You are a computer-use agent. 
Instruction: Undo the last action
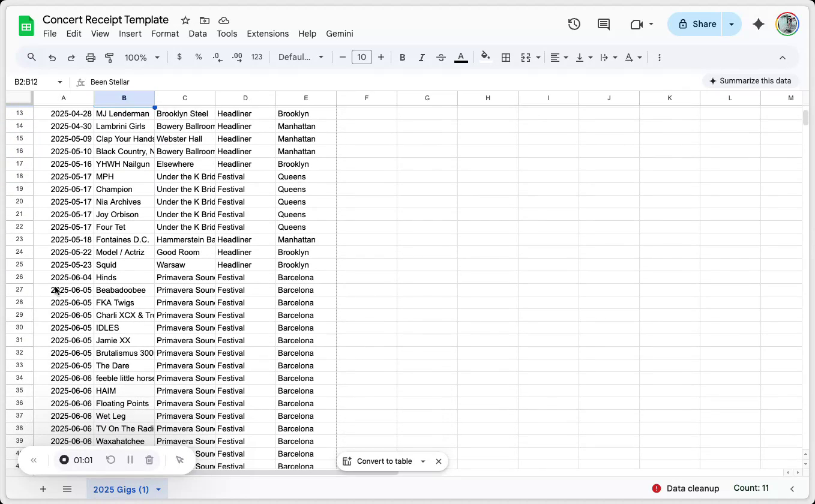(x=52, y=58)
